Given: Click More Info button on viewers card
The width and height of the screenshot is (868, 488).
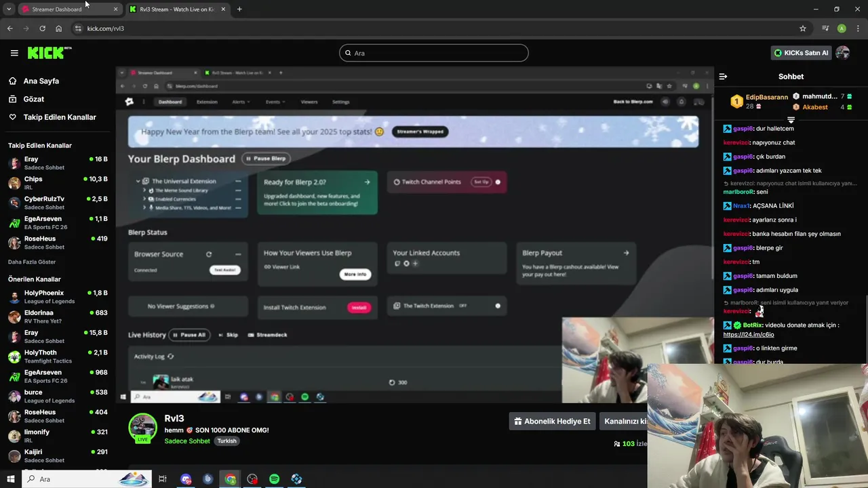Looking at the screenshot, I should coord(355,274).
